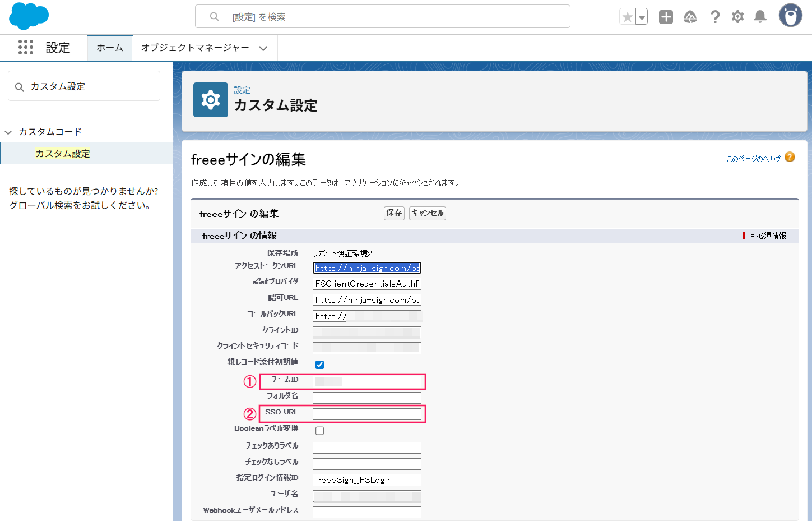Click the custom settings gear header icon
The image size is (812, 521).
point(211,100)
